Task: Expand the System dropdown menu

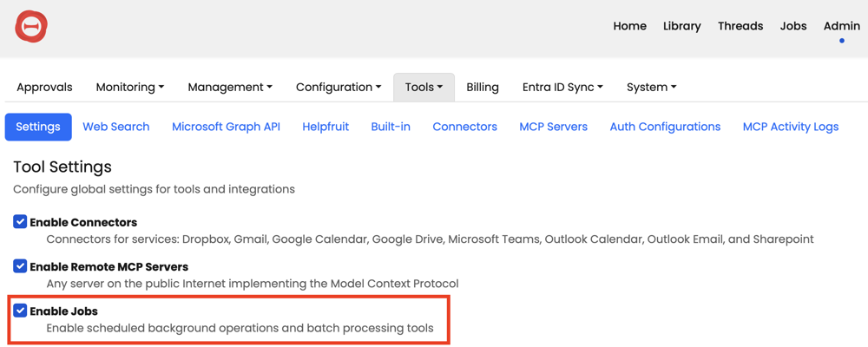Action: point(652,87)
